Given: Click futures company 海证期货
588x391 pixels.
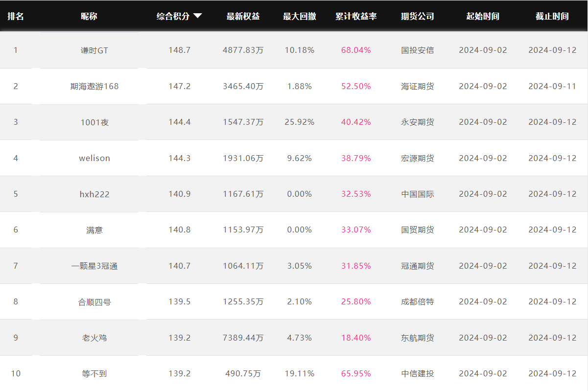Looking at the screenshot, I should [418, 86].
